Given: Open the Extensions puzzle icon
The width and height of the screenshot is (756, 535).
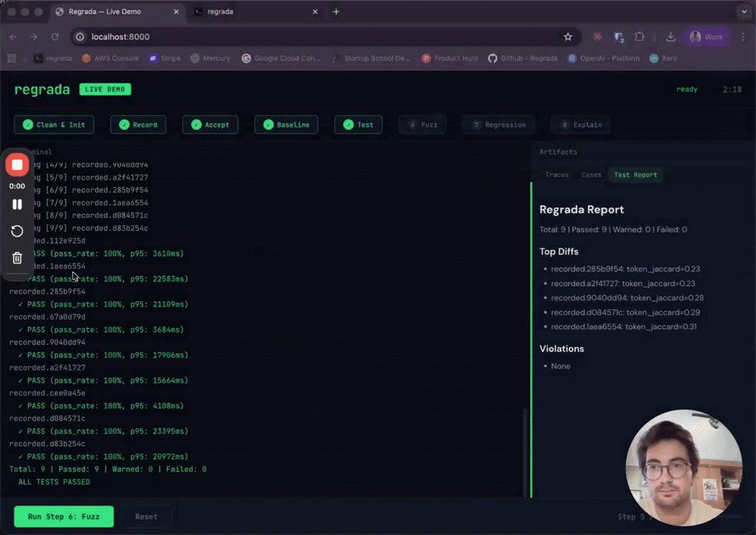Looking at the screenshot, I should point(639,37).
